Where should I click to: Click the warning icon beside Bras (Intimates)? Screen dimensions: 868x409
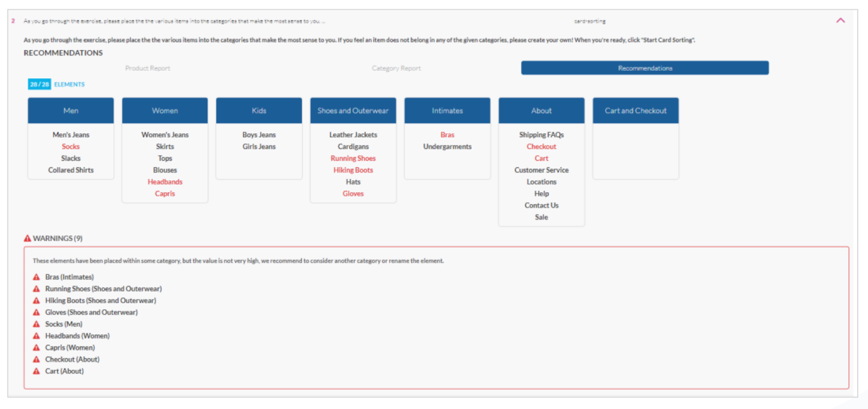(x=37, y=277)
